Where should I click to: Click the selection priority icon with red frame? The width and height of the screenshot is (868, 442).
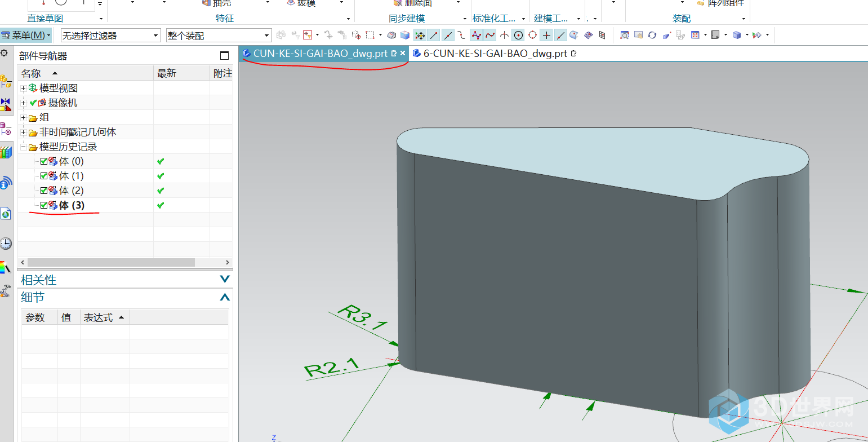coord(308,35)
